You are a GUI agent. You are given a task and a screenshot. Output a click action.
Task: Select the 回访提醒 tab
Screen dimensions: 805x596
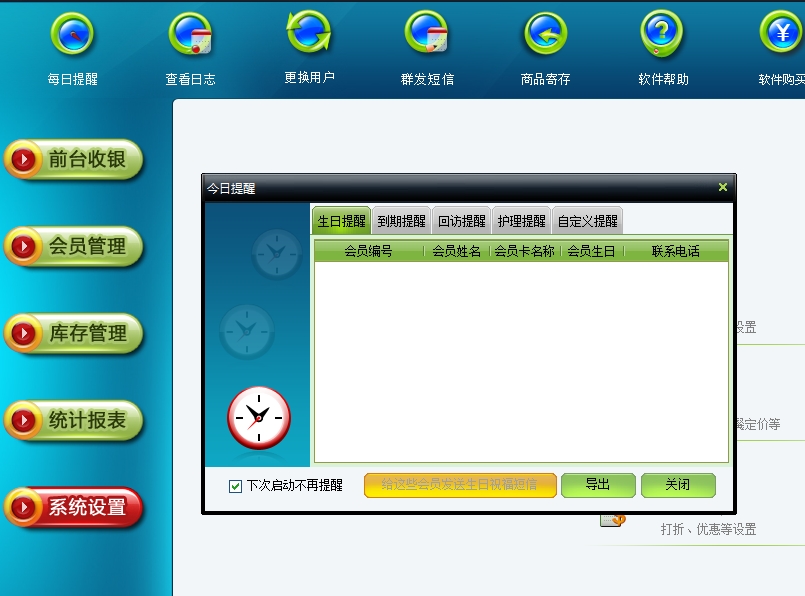[x=461, y=221]
